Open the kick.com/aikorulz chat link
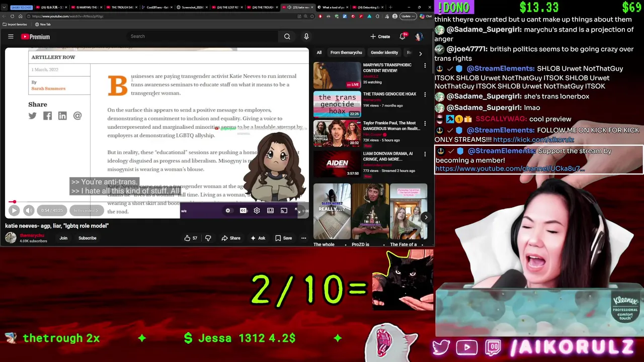Viewport: 644px width, 362px height. pos(533,139)
